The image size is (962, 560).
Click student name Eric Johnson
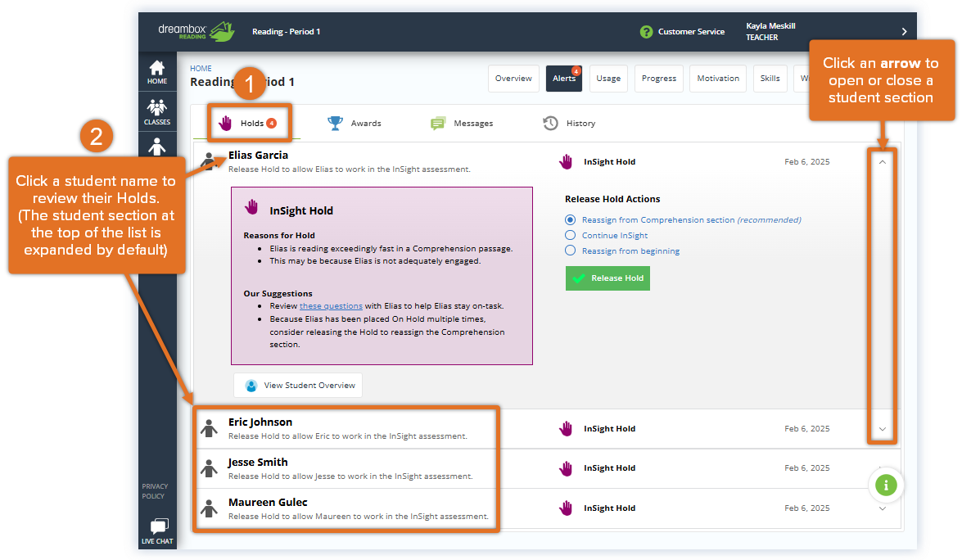260,422
